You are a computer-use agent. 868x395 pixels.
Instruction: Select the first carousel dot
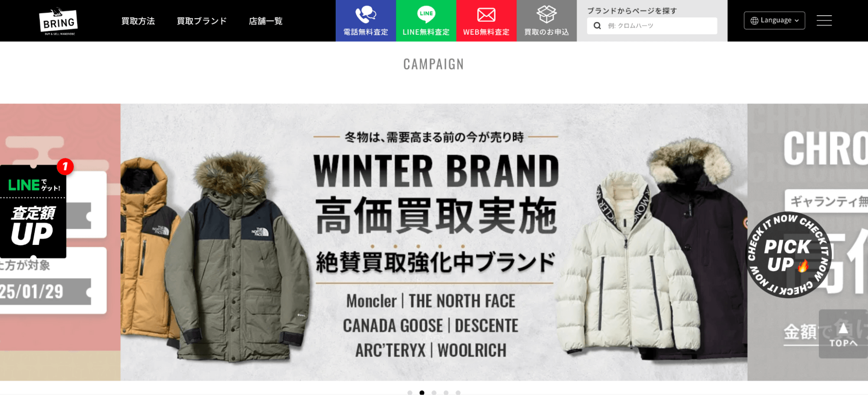pos(410,392)
